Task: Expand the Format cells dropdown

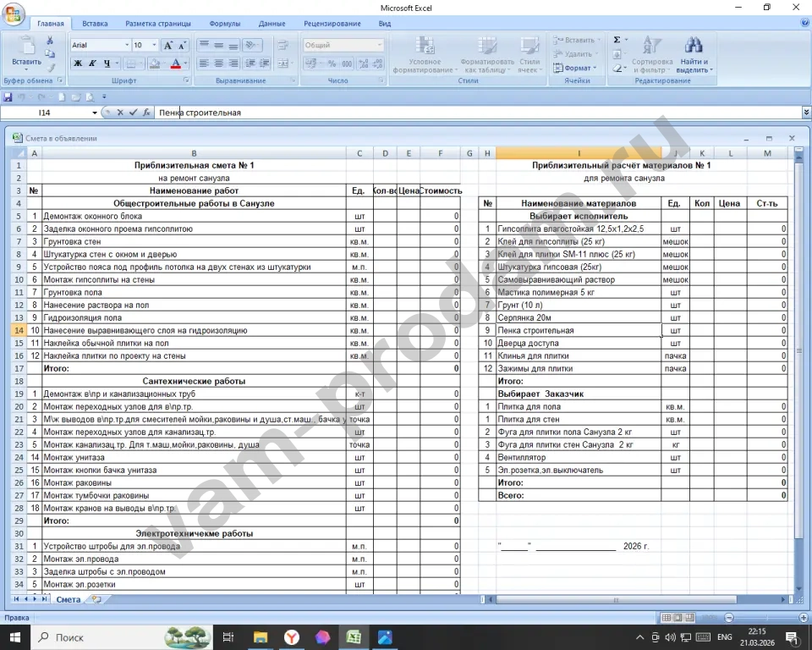Action: pyautogui.click(x=577, y=68)
